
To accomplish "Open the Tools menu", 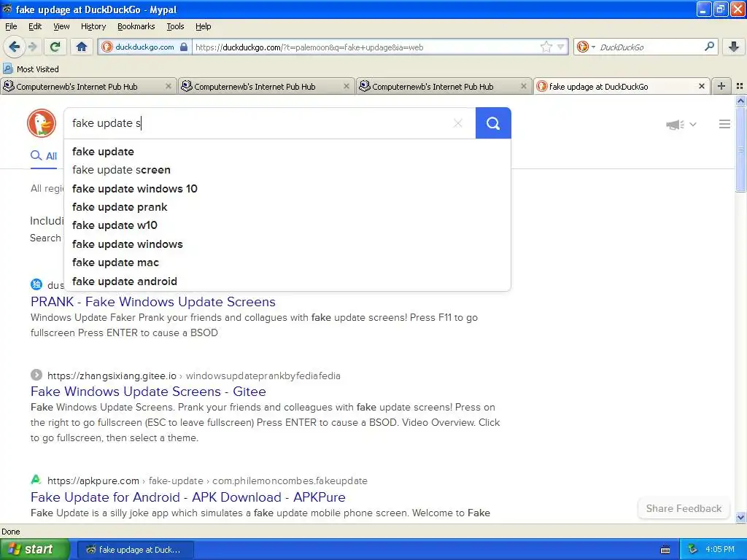I will [175, 26].
